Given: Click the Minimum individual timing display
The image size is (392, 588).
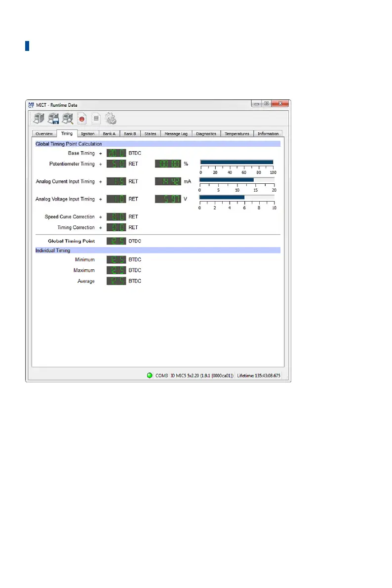Looking at the screenshot, I should pyautogui.click(x=116, y=259).
